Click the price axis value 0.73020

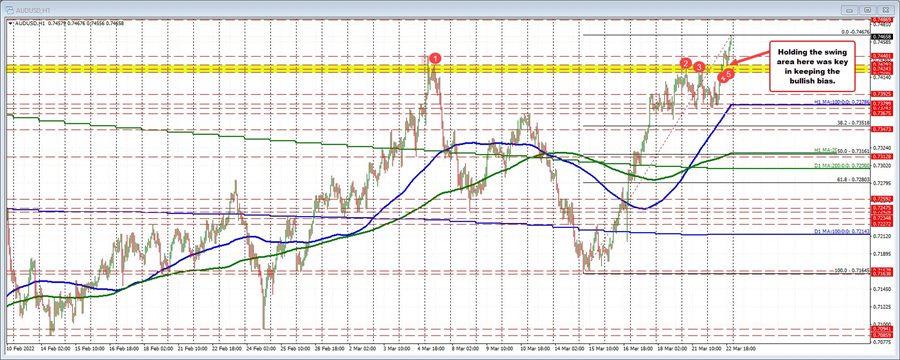[882, 165]
